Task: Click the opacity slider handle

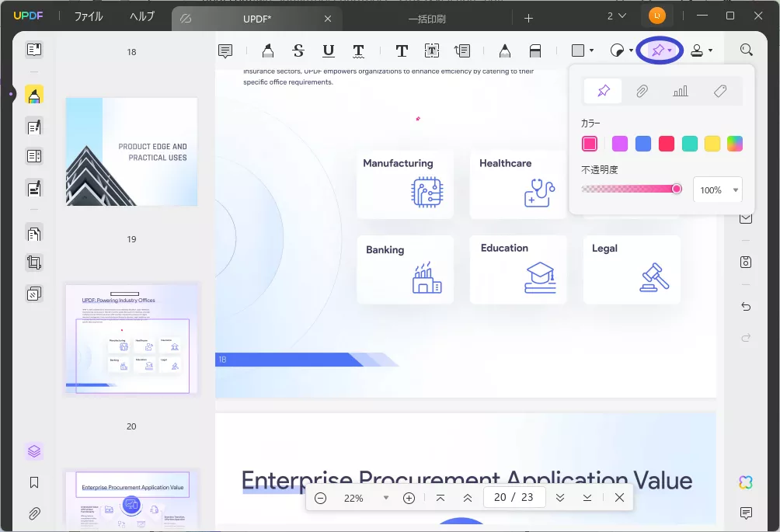Action: coord(677,189)
